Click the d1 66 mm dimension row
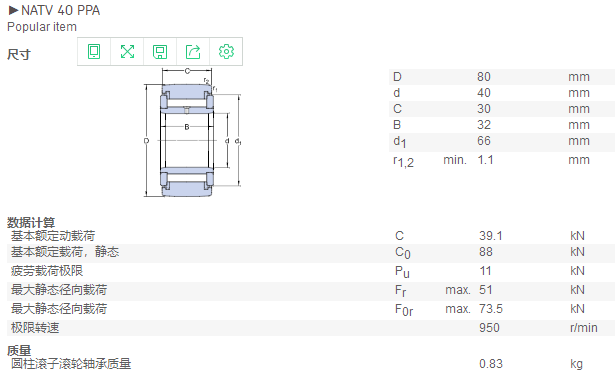 click(502, 142)
